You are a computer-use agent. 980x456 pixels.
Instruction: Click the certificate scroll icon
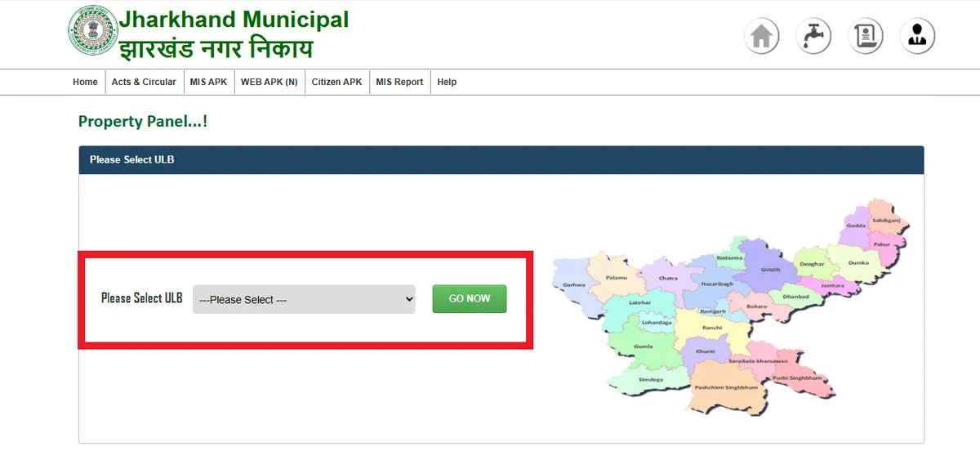tap(866, 37)
